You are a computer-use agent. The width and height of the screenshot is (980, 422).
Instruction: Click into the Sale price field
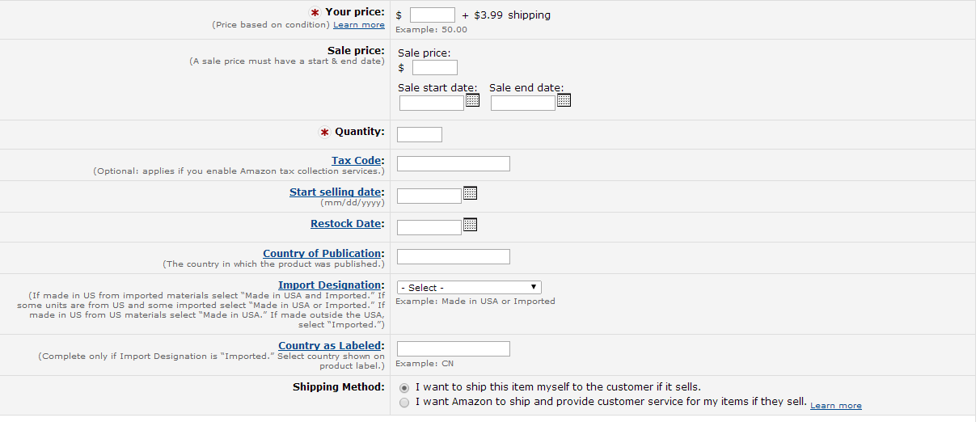point(434,68)
